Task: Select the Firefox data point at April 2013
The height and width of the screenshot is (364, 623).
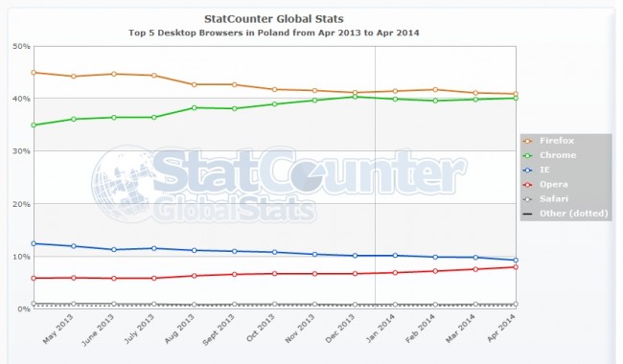Action: coord(34,73)
